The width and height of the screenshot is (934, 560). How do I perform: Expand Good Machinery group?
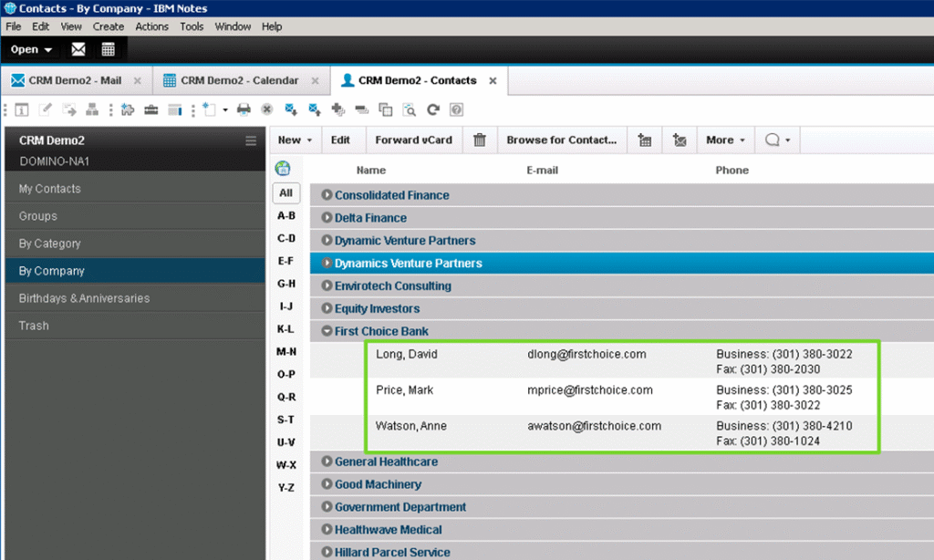[x=327, y=483]
